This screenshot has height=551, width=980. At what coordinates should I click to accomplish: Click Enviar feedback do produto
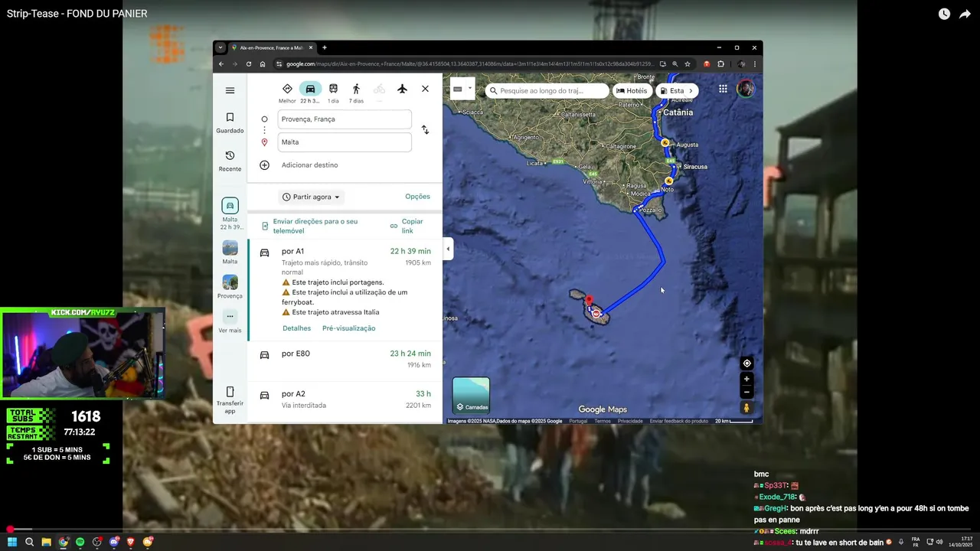(679, 421)
